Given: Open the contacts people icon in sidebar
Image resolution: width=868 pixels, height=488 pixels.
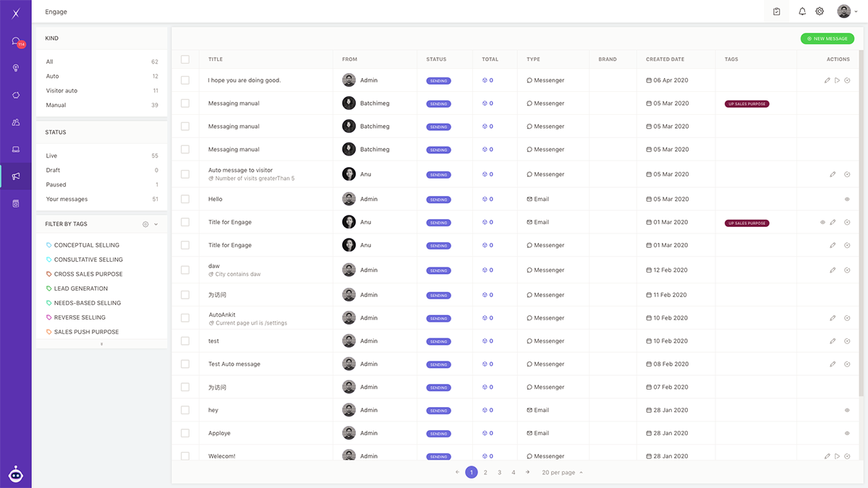Looking at the screenshot, I should coord(16,122).
